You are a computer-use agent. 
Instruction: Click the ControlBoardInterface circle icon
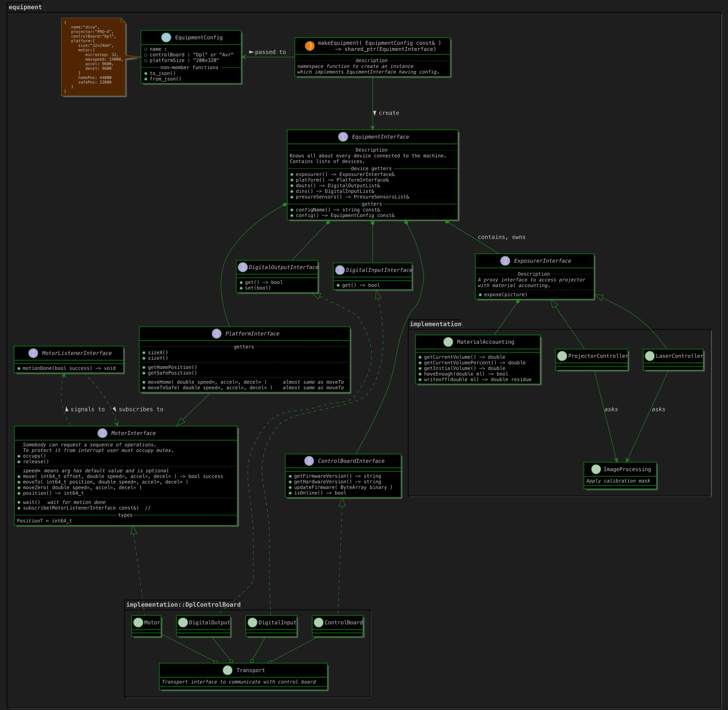pyautogui.click(x=309, y=461)
